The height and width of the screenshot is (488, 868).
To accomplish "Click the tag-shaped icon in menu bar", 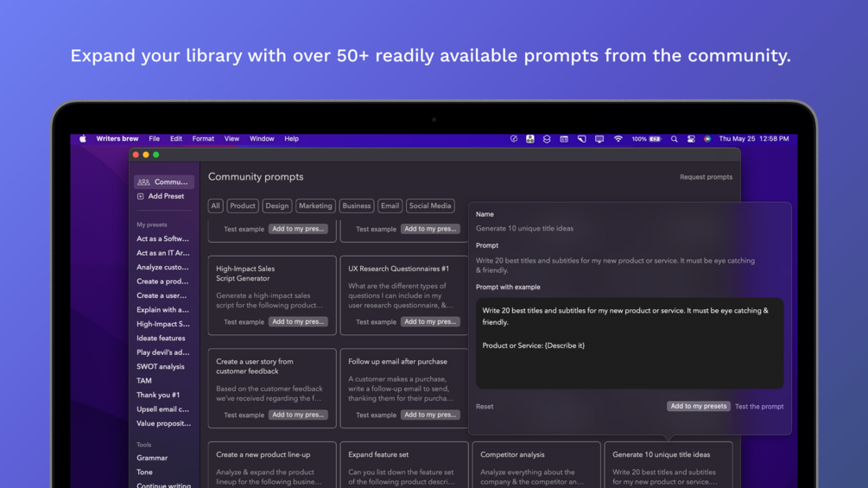I will click(x=581, y=139).
